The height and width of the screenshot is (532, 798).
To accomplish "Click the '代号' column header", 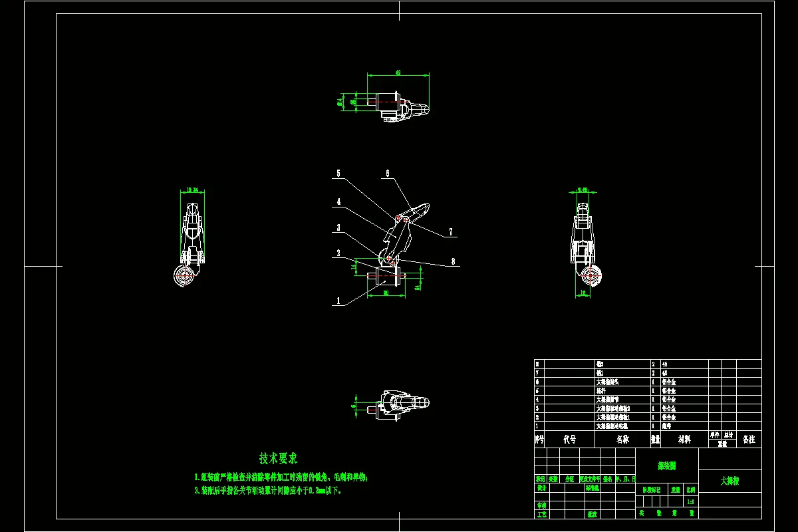I will [x=570, y=440].
